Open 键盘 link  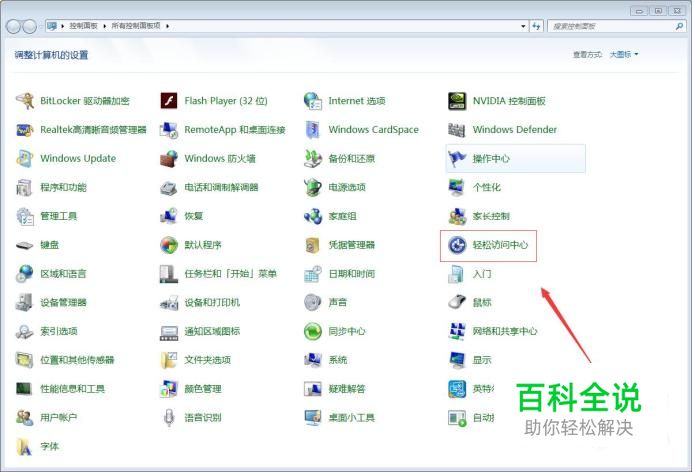point(49,245)
